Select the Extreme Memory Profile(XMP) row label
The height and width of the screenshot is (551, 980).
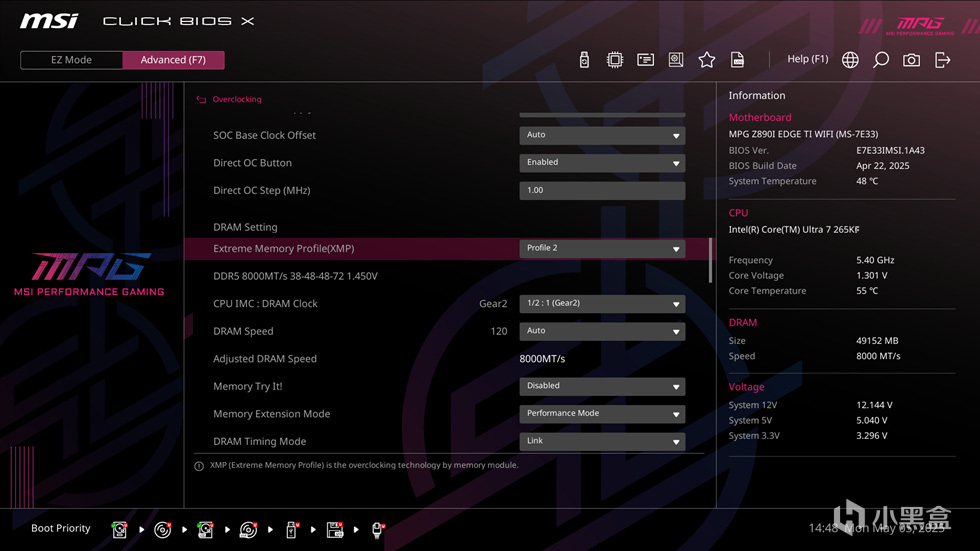coord(284,249)
